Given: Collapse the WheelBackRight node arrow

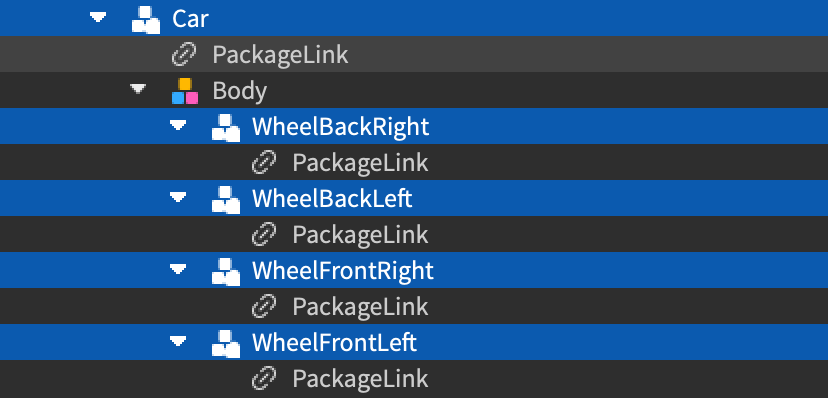Looking at the screenshot, I should (x=178, y=125).
